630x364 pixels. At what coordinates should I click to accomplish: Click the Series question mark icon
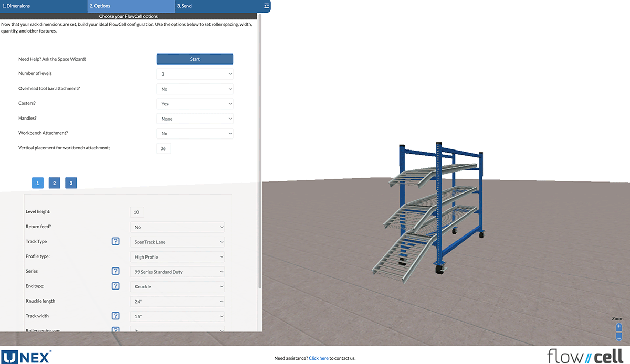click(x=115, y=271)
